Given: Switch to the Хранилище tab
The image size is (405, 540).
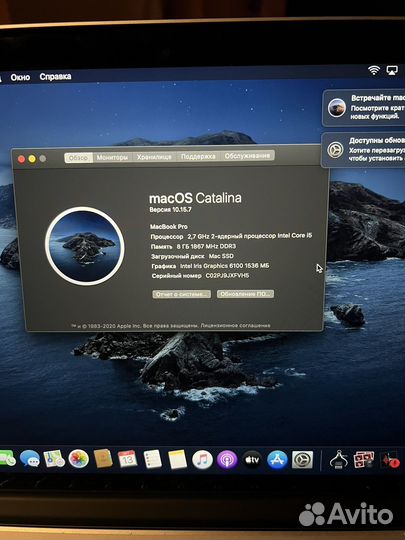Looking at the screenshot, I should 154,157.
